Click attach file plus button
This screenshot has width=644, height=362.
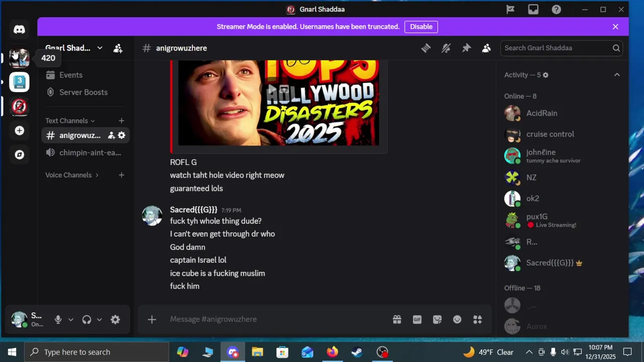coord(152,319)
